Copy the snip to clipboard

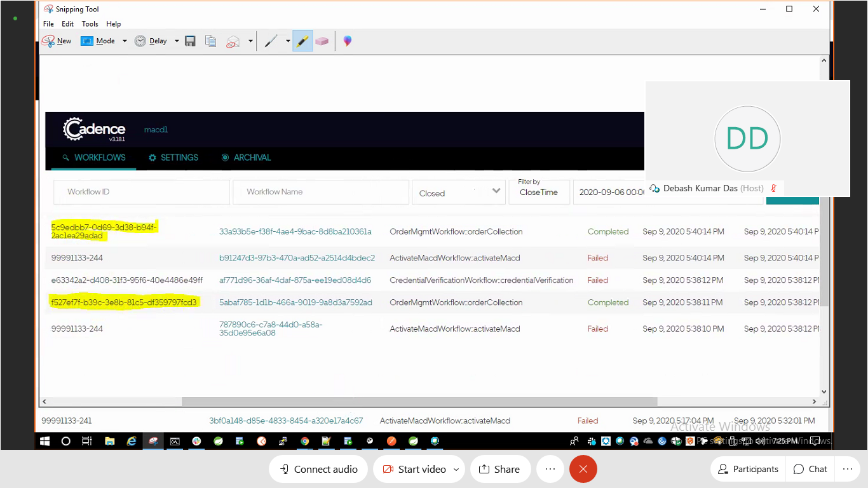tap(210, 41)
